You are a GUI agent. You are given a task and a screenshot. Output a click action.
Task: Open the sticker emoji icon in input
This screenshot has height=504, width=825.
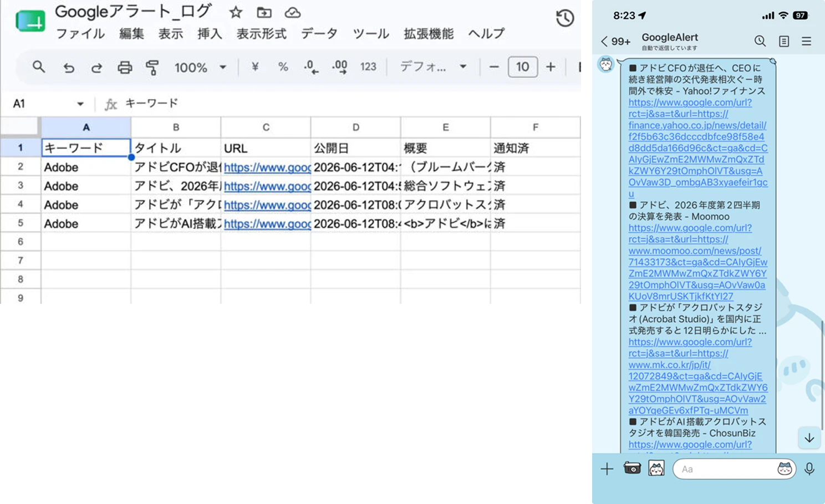785,469
